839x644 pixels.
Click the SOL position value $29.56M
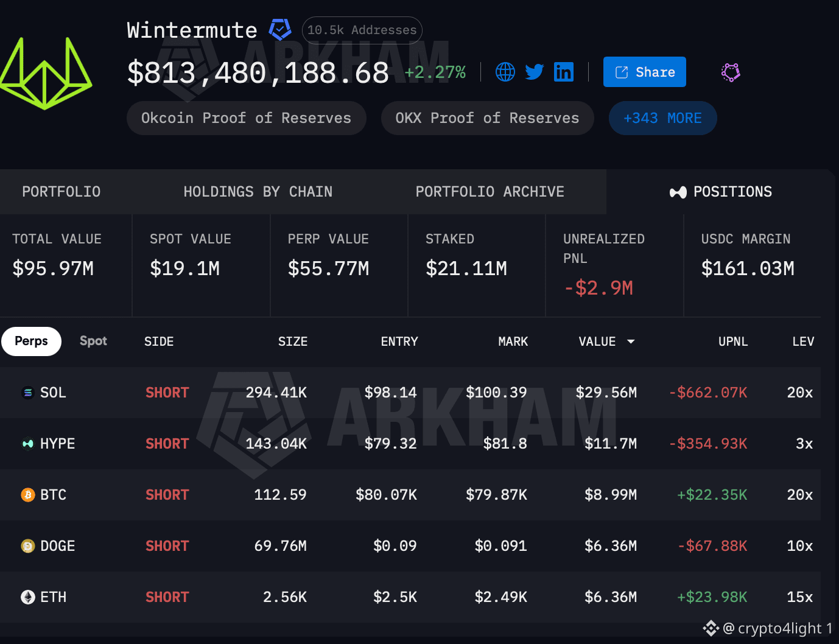tap(606, 393)
